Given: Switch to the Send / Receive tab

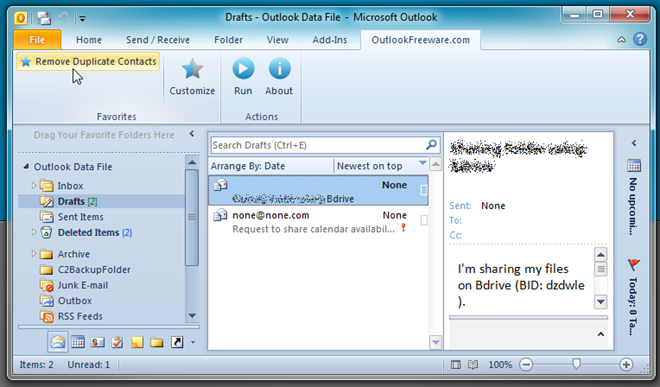Looking at the screenshot, I should [158, 40].
